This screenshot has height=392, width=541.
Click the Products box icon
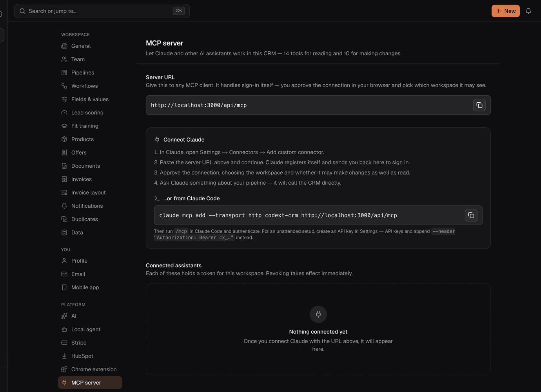64,139
